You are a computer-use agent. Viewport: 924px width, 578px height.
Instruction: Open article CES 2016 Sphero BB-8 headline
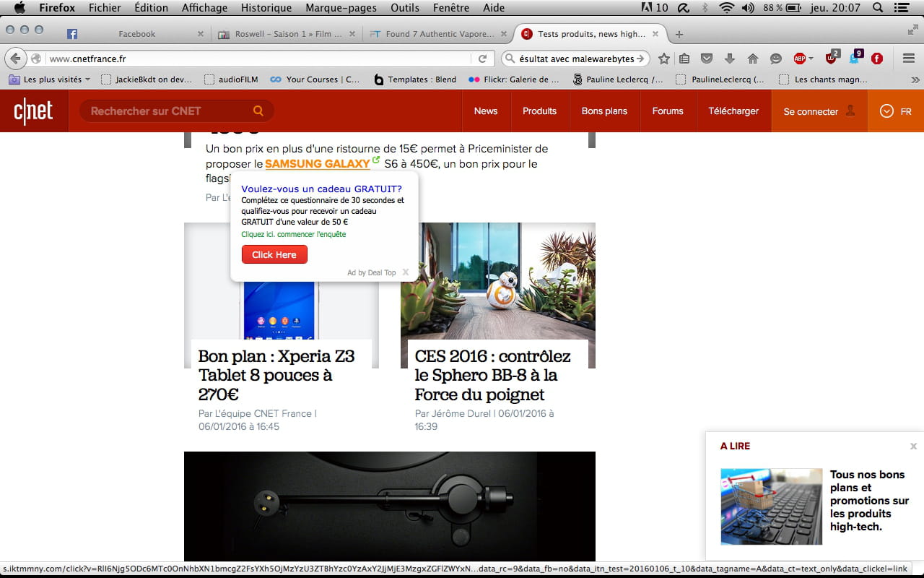493,375
